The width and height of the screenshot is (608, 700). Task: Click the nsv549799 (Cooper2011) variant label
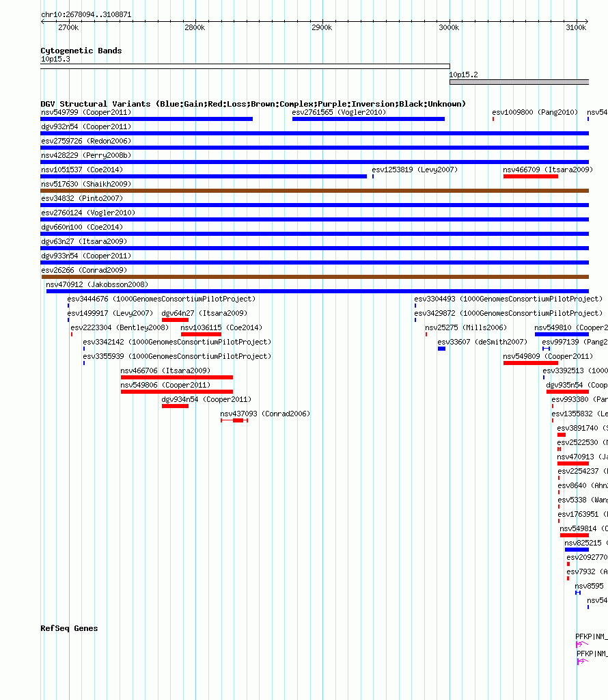86,113
